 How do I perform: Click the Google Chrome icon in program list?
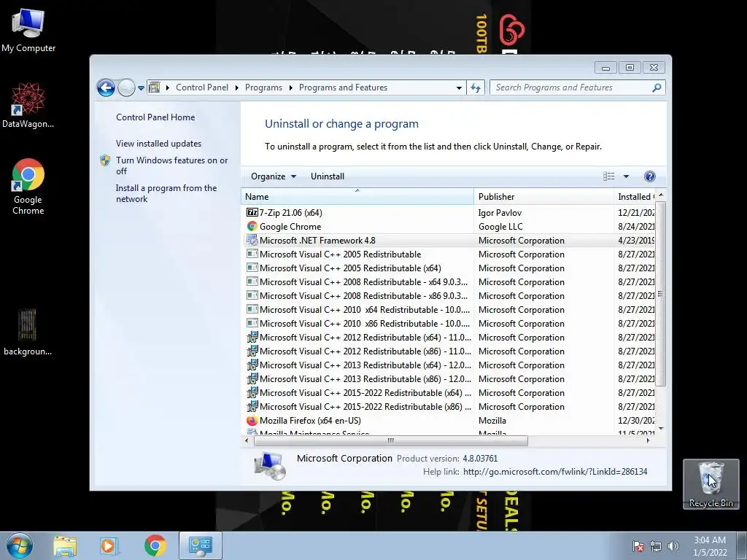252,226
